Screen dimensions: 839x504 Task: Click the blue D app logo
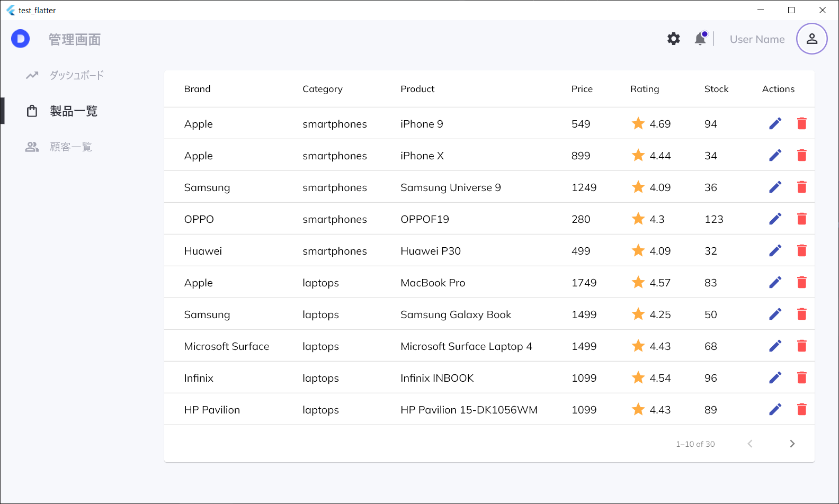[x=21, y=39]
